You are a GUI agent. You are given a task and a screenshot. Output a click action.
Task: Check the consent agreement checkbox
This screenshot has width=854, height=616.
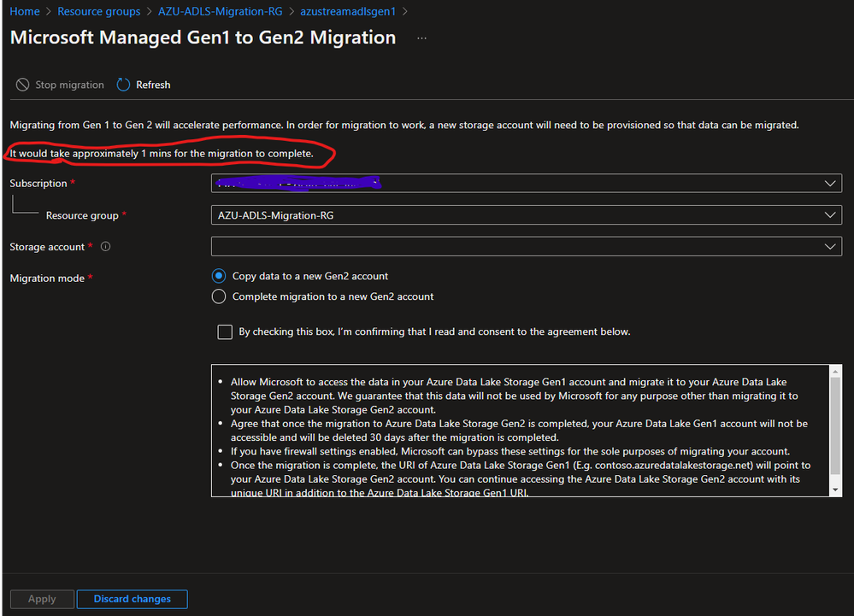click(x=225, y=332)
